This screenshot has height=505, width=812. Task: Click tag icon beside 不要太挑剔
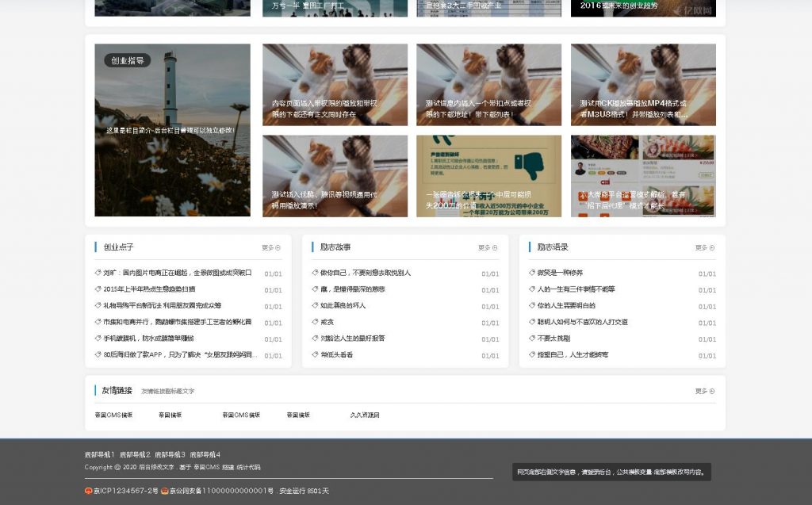(x=532, y=339)
